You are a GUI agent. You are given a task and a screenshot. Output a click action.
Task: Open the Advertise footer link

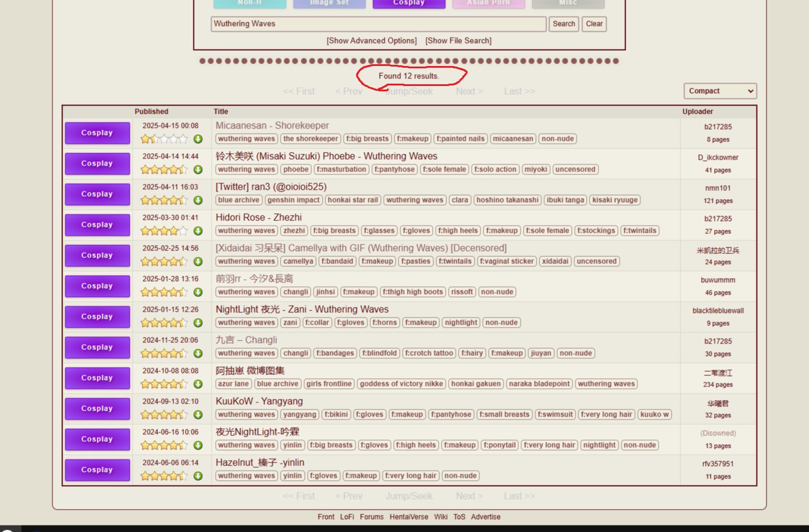[486, 517]
